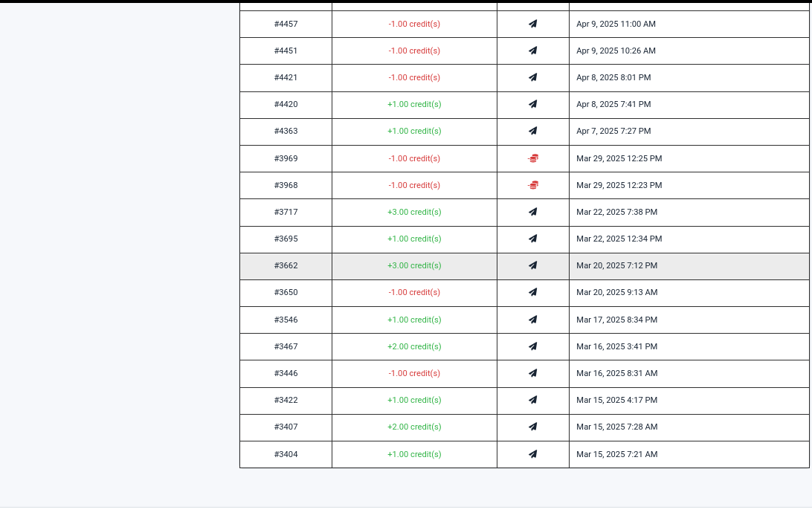Click the date Mar 20, 2025 7:12 PM
The width and height of the screenshot is (812, 521).
pos(616,265)
